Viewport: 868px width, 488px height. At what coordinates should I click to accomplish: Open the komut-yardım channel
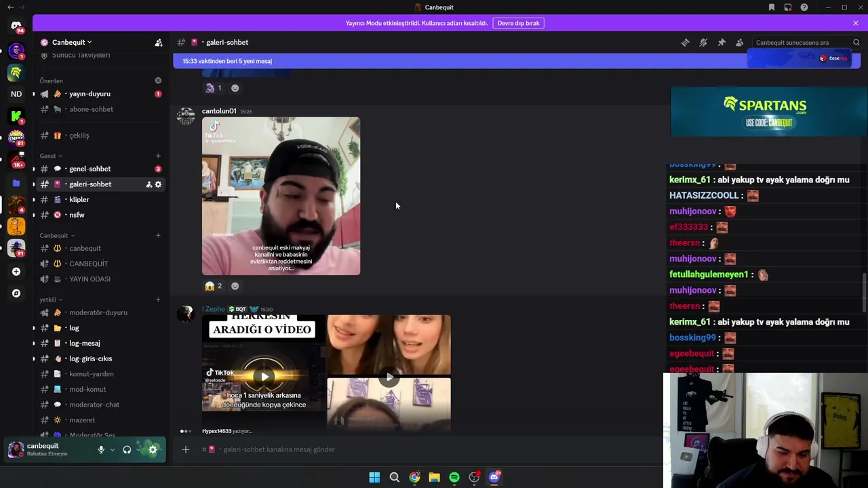click(x=100, y=374)
